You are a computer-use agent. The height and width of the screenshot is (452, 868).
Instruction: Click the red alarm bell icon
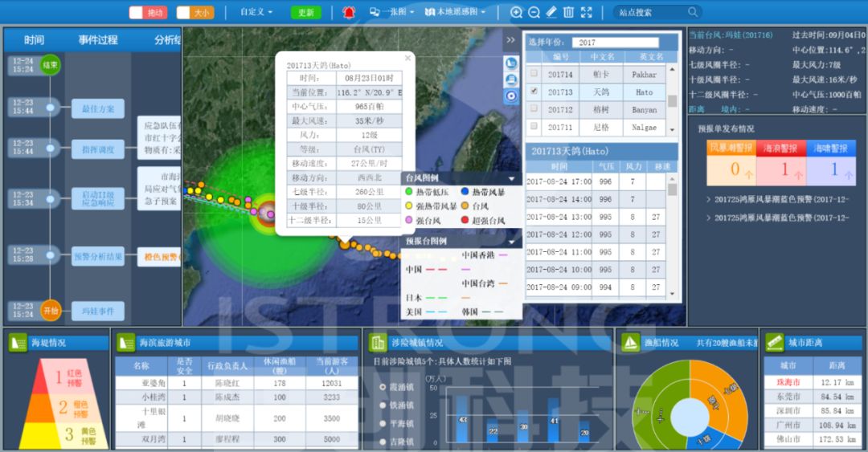click(x=349, y=12)
